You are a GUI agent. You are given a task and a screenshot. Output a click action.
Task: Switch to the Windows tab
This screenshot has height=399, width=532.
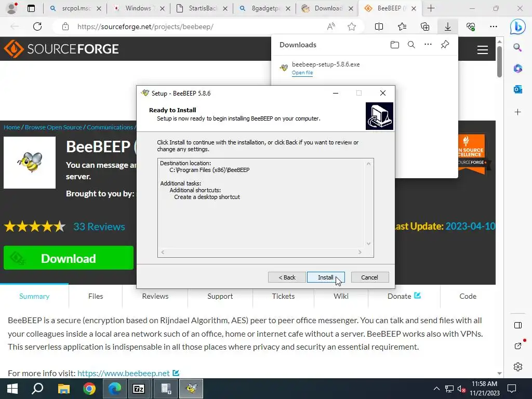tap(138, 8)
